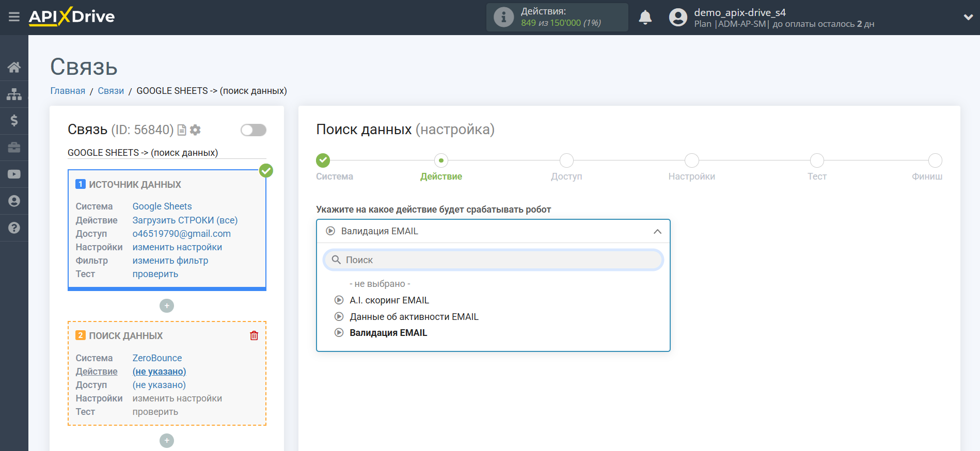Go to the Система step
The height and width of the screenshot is (451, 980).
pyautogui.click(x=323, y=160)
